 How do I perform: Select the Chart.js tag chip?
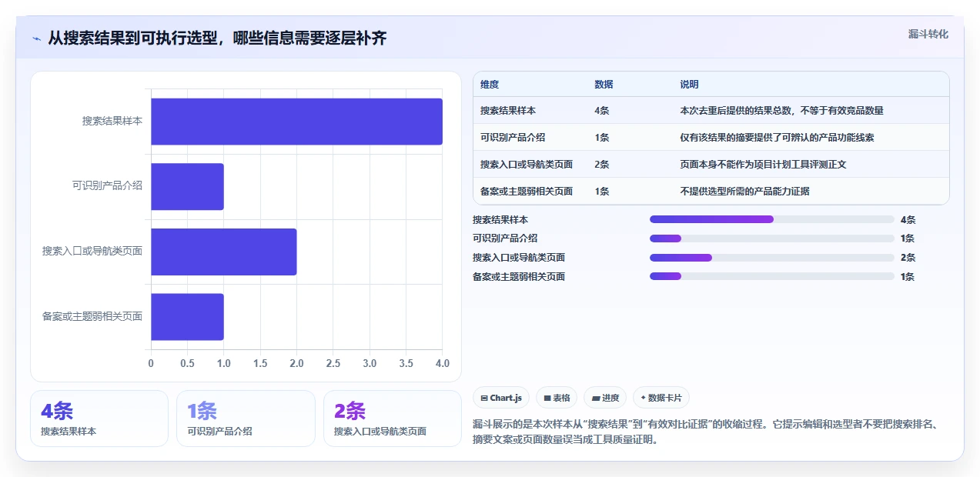501,398
